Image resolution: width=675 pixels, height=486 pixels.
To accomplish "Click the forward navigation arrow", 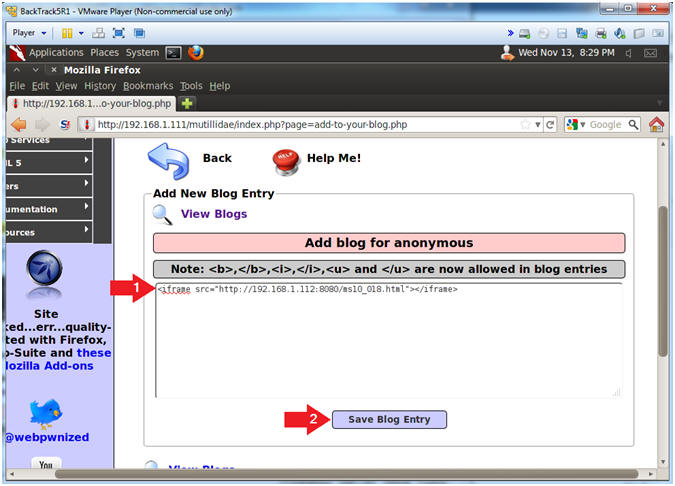I will pos(42,125).
